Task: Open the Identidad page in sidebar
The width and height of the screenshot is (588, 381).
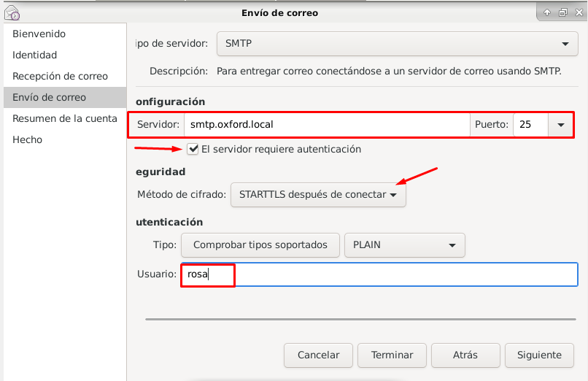Action: (x=34, y=55)
